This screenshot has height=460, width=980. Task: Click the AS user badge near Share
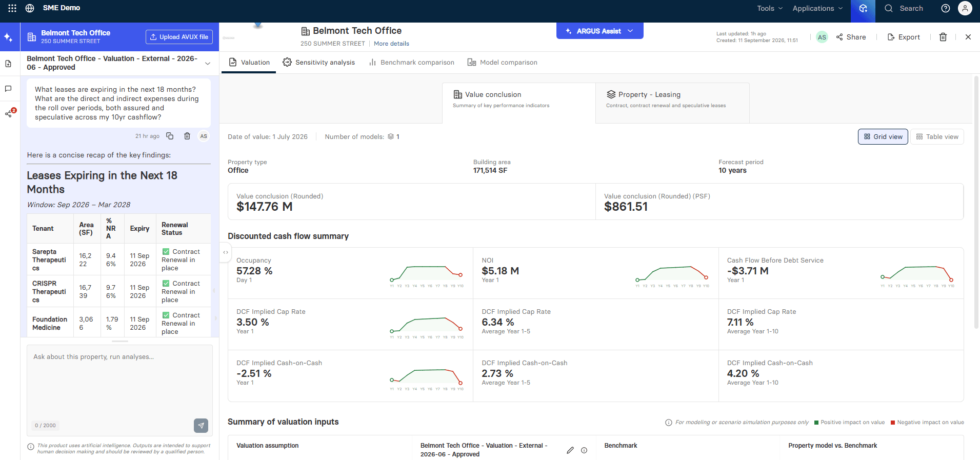click(x=822, y=37)
